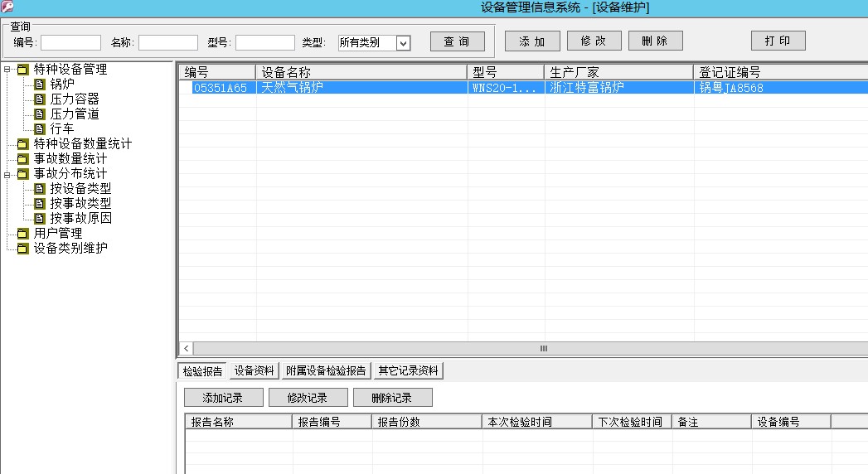Viewport: 868px width, 474px height.
Task: Collapse the 事故分布统计 tree node
Action: 7,174
